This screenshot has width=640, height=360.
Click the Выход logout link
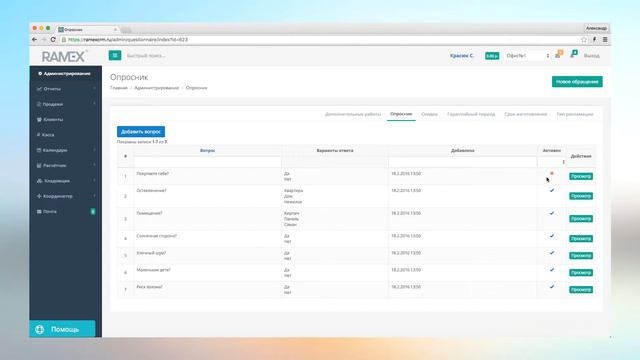coord(591,56)
